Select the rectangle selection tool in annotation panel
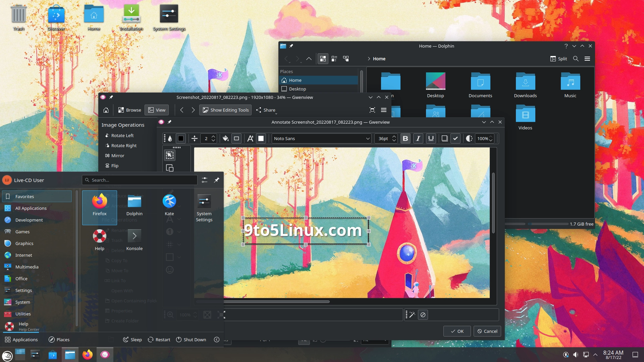Image resolution: width=644 pixels, height=362 pixels. pyautogui.click(x=169, y=155)
